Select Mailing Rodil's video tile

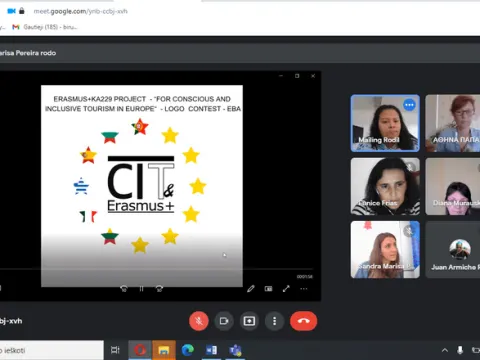[x=385, y=123]
